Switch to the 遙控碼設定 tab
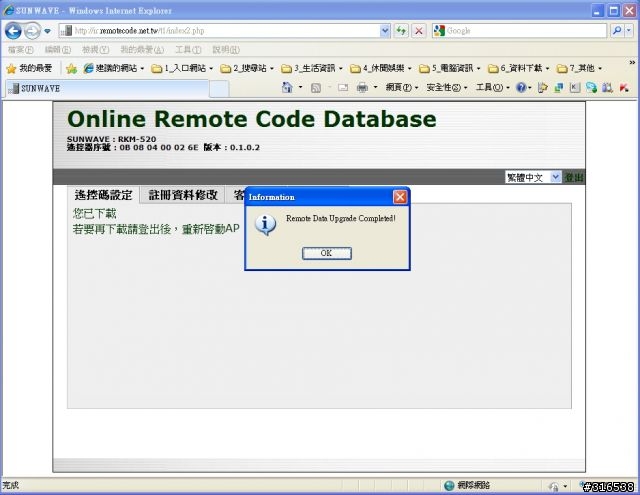 (x=104, y=195)
